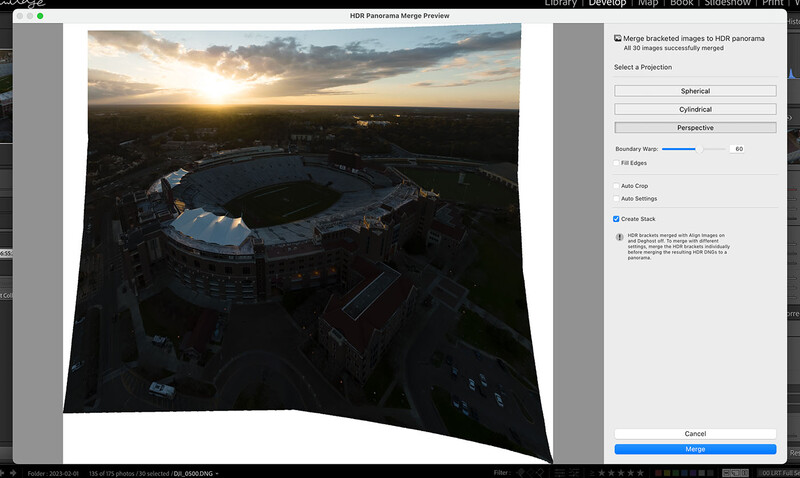Click the Boundary Warp value field
800x478 pixels.
point(737,149)
